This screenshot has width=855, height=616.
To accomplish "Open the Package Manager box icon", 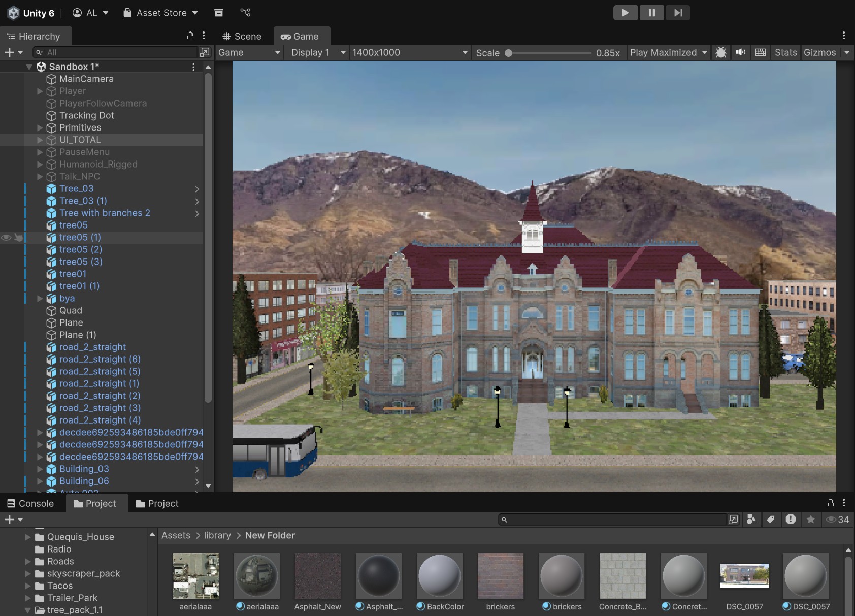I will (x=219, y=13).
